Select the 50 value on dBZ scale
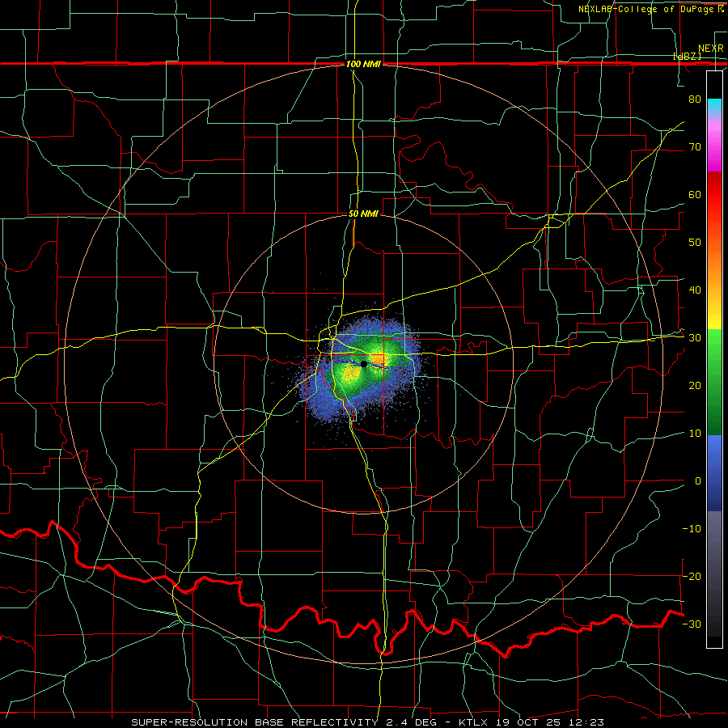The width and height of the screenshot is (728, 728). [695, 243]
